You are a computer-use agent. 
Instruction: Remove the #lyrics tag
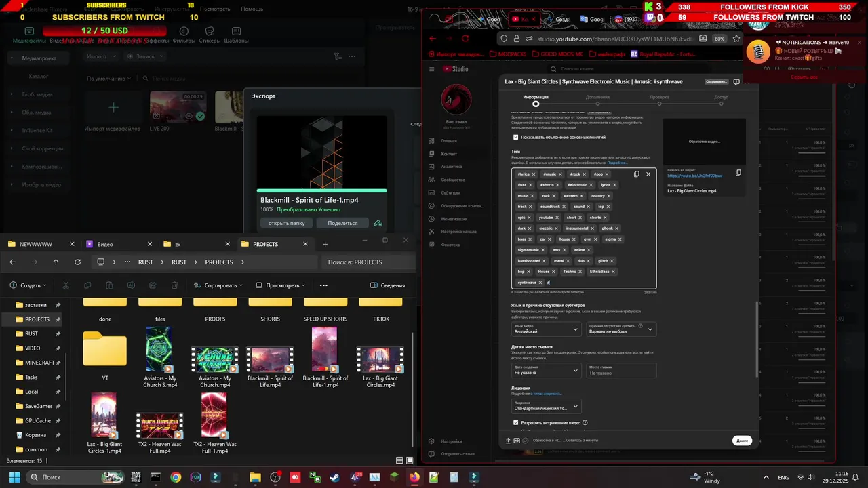click(x=534, y=174)
